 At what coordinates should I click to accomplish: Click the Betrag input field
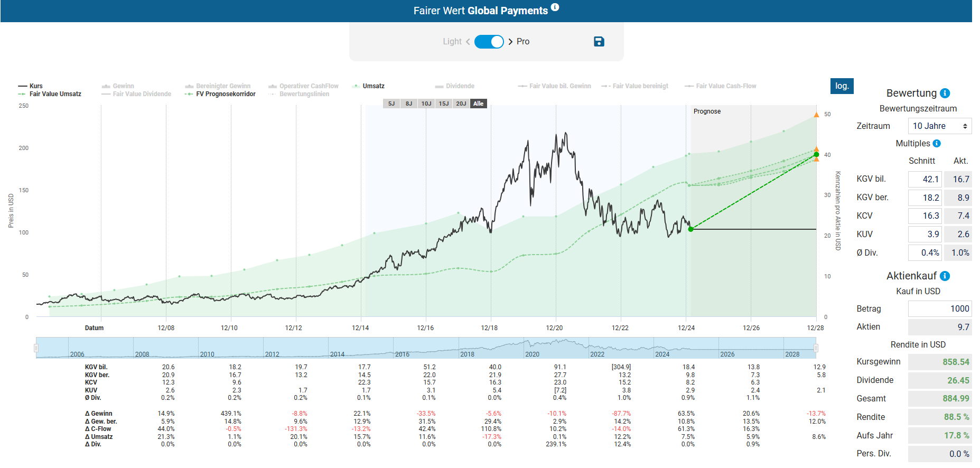coord(939,309)
